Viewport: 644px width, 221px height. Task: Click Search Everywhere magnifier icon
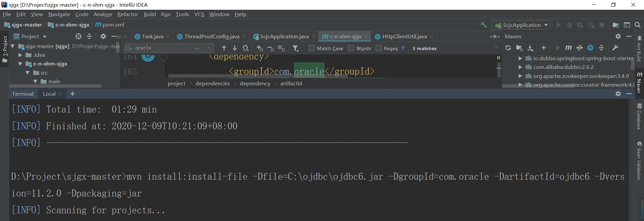pos(638,25)
